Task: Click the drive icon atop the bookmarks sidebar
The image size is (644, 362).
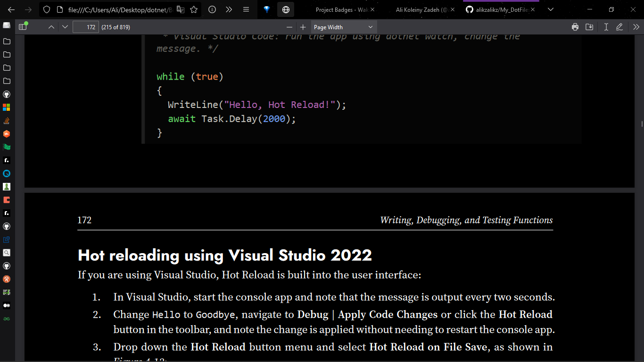Action: [x=7, y=25]
